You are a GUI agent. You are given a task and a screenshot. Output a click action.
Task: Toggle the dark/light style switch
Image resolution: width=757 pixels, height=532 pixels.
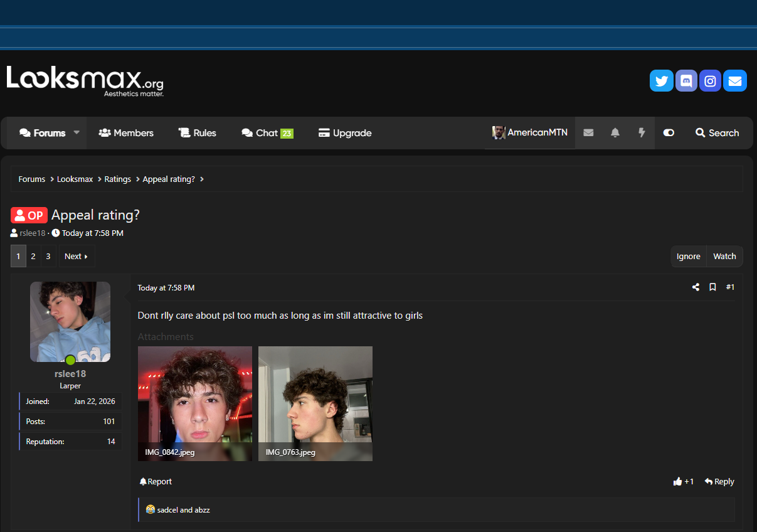tap(669, 133)
